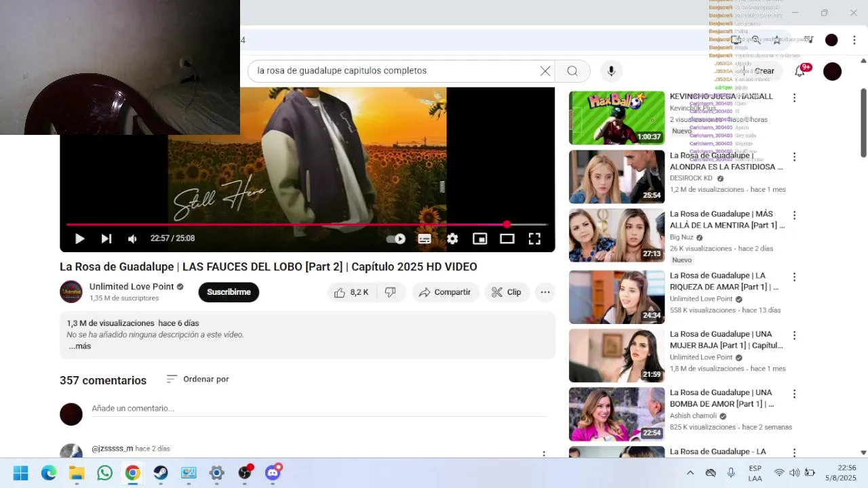
Task: Switch to Chrome in taskbar
Action: 132,472
